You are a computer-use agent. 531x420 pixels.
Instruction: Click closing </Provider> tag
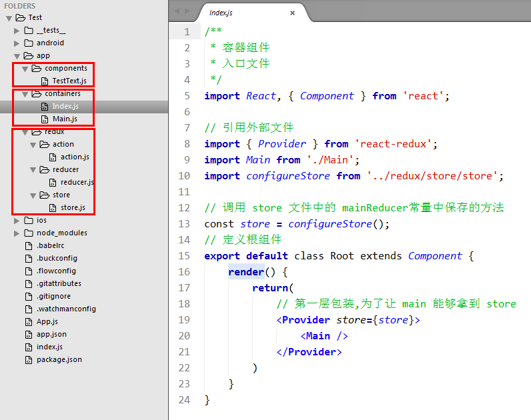tap(309, 352)
